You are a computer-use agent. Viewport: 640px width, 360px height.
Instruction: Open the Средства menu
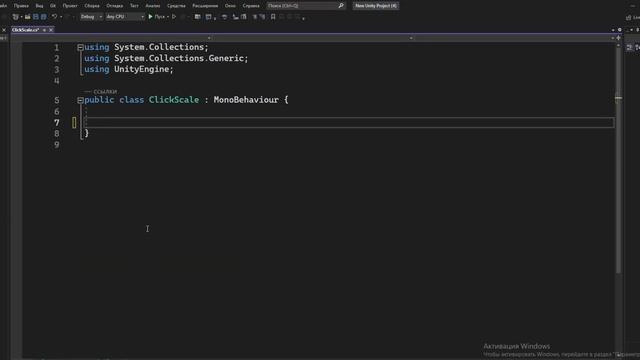coord(176,6)
